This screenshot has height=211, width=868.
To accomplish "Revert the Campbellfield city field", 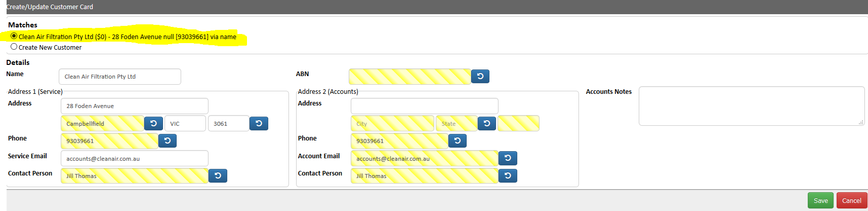I will tap(153, 124).
